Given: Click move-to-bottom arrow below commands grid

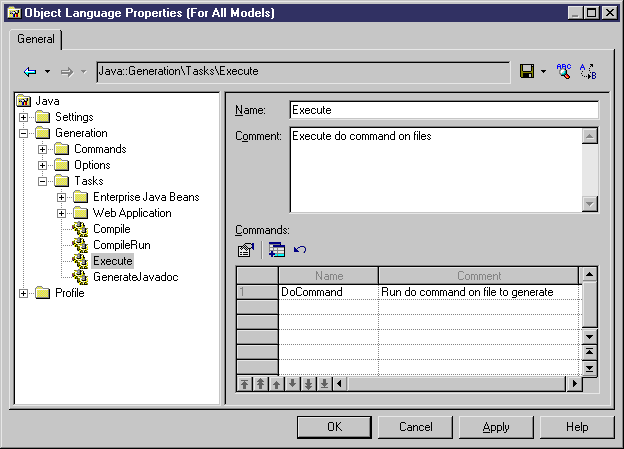Looking at the screenshot, I should coord(324,384).
